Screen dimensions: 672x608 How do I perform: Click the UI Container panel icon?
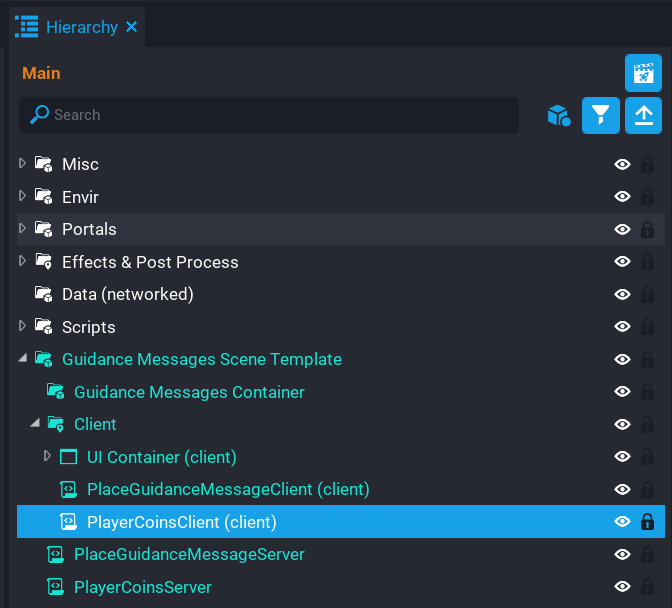(x=69, y=457)
